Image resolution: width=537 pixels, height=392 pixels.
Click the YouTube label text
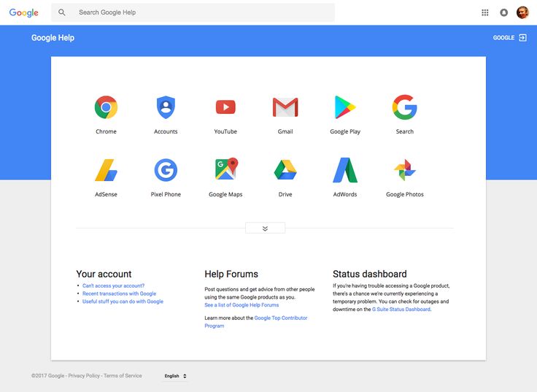pos(225,131)
